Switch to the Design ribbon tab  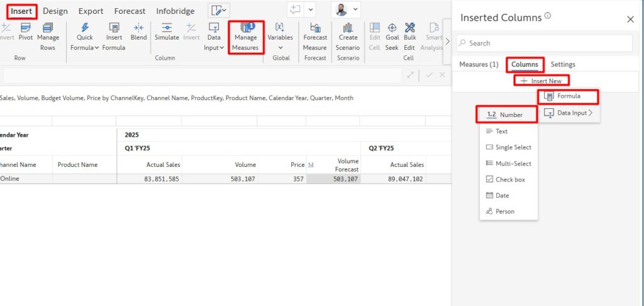pos(55,11)
